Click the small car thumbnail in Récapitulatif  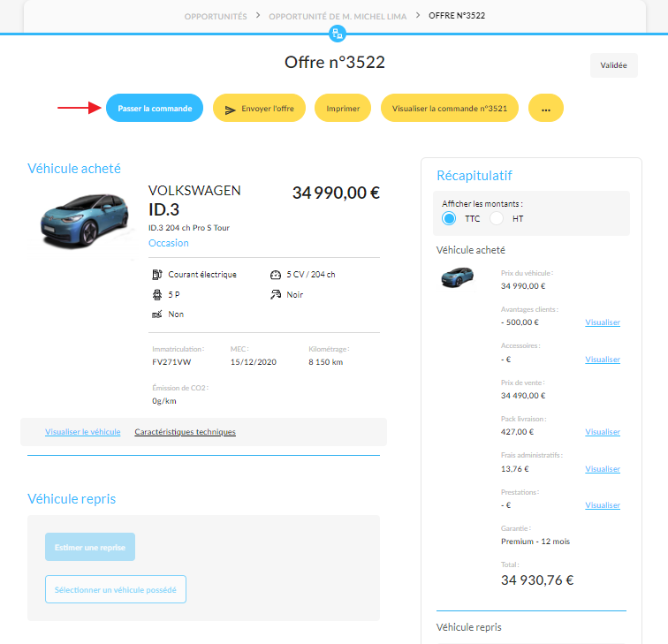457,277
